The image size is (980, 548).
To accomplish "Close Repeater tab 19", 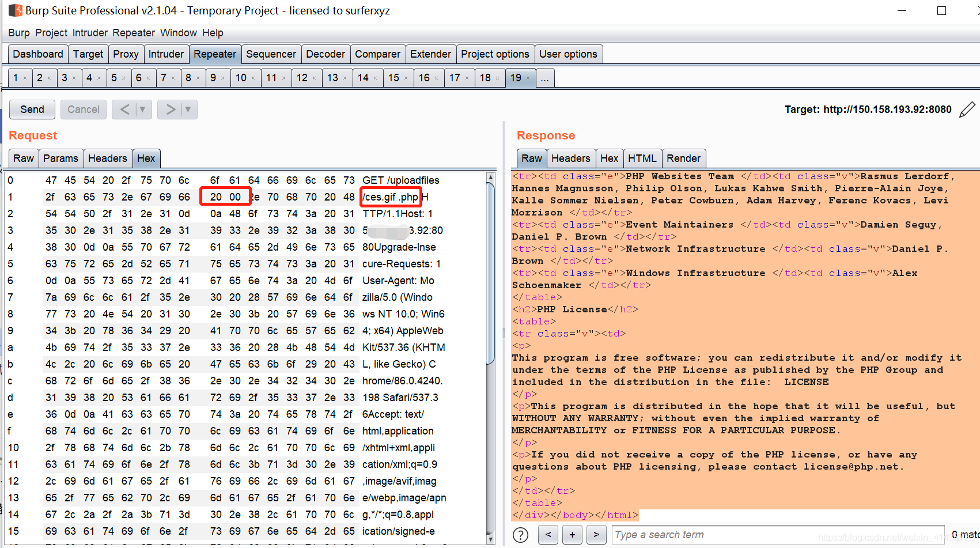I will tap(528, 77).
